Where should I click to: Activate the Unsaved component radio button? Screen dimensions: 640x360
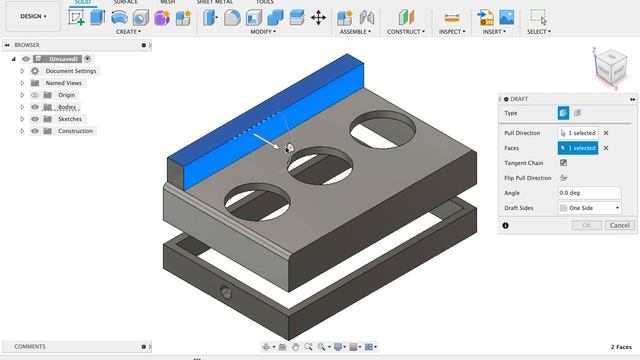coord(87,59)
